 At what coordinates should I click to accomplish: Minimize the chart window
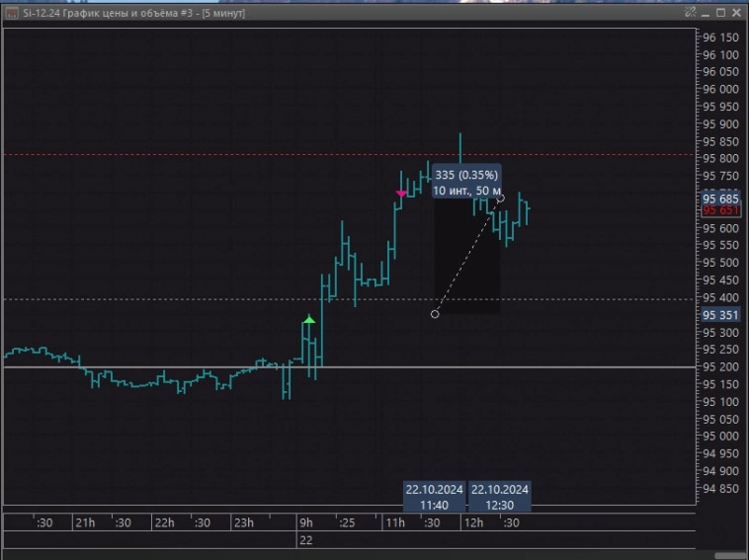[705, 13]
